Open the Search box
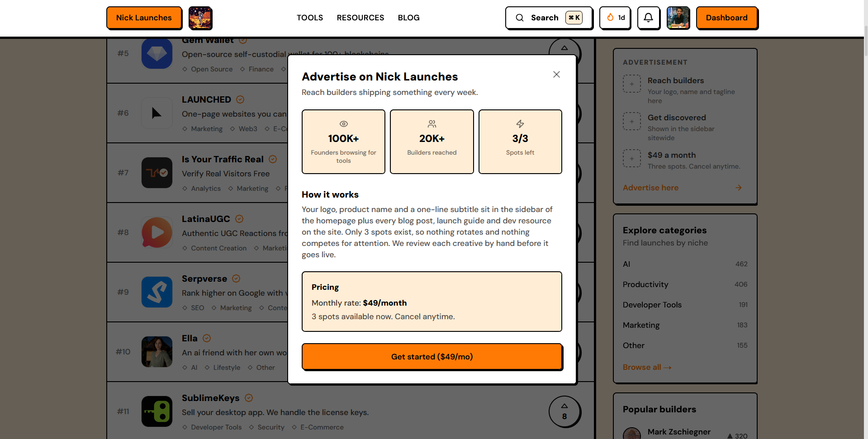The width and height of the screenshot is (868, 439). point(549,18)
